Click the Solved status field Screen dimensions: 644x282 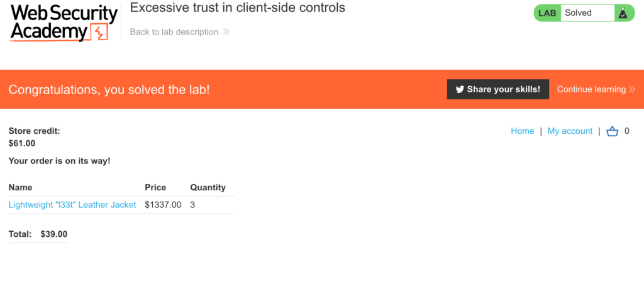(x=587, y=13)
